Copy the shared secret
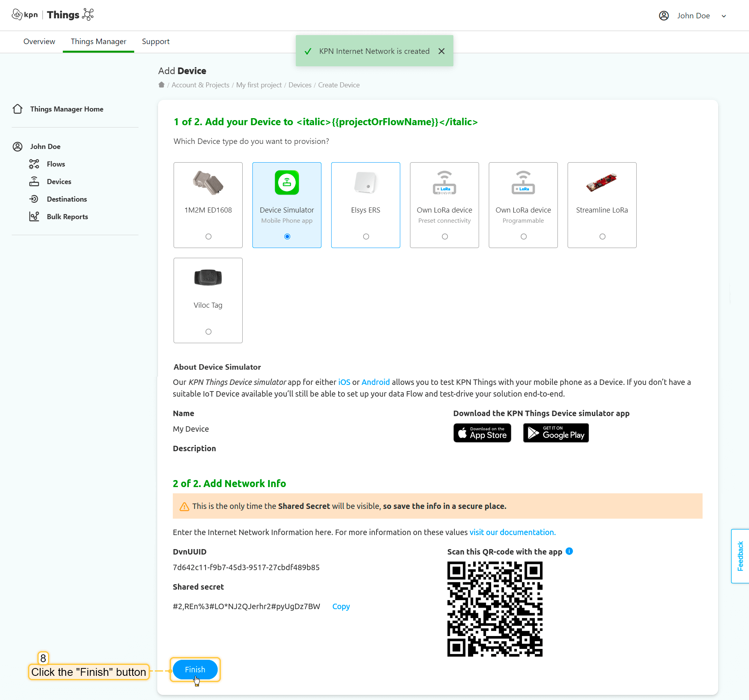The height and width of the screenshot is (700, 749). (341, 606)
